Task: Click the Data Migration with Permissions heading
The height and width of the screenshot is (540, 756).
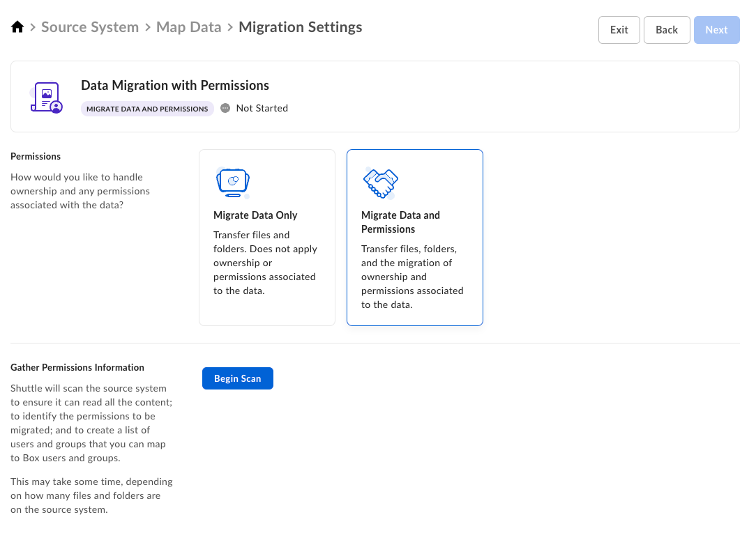Action: [175, 86]
